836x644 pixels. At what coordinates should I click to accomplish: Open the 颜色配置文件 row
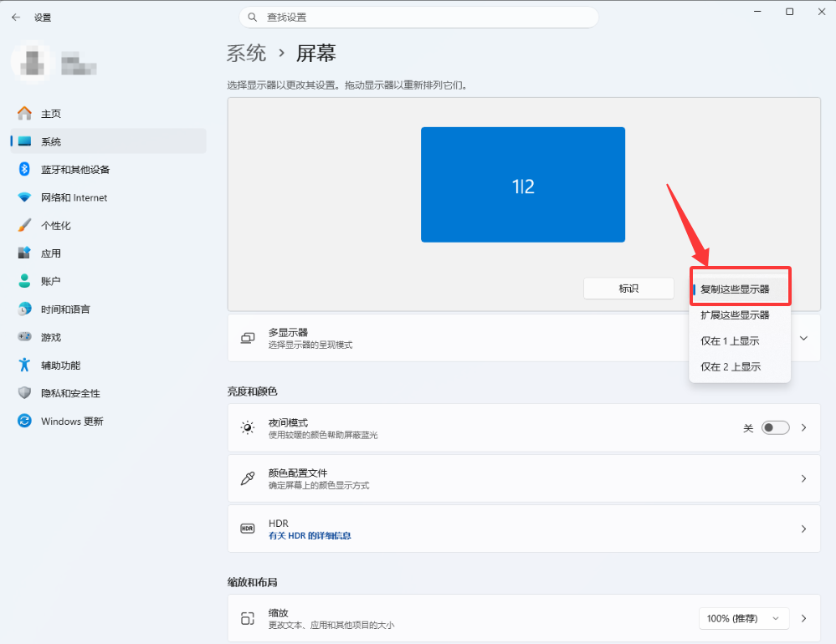(x=524, y=478)
